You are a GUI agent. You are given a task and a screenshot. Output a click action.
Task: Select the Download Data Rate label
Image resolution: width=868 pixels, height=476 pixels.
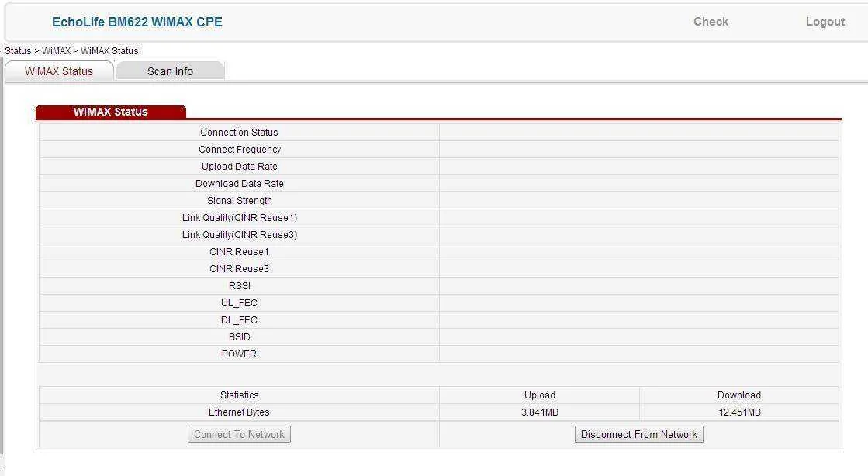point(239,184)
